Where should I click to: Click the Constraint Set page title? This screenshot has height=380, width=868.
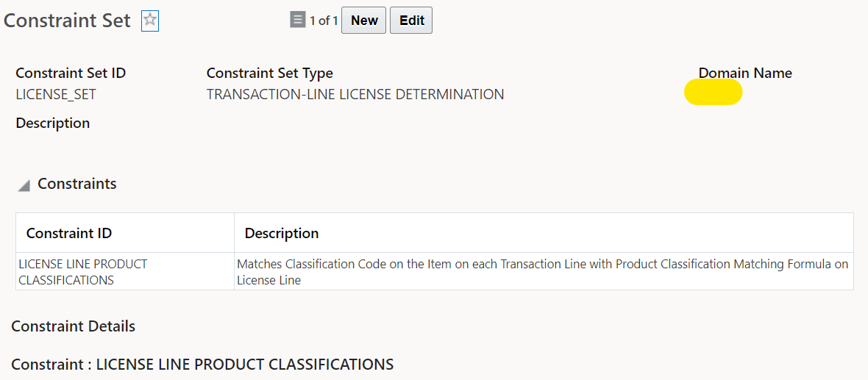click(x=68, y=21)
